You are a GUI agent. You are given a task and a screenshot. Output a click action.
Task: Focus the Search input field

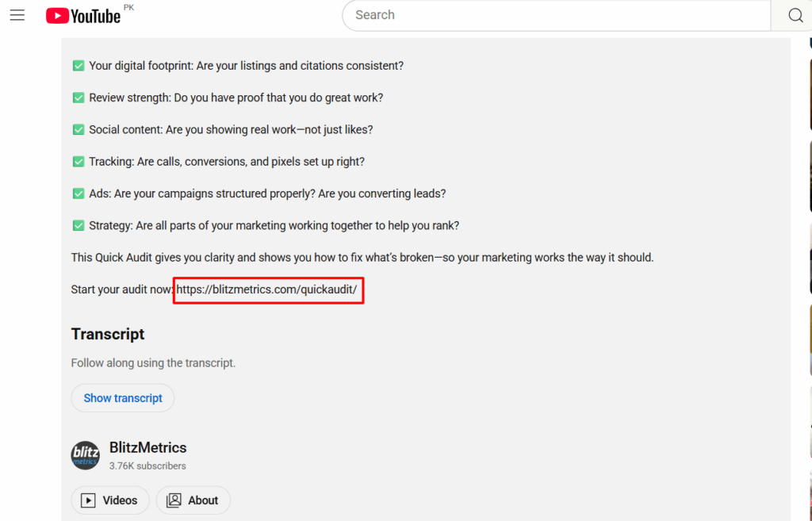tap(555, 15)
